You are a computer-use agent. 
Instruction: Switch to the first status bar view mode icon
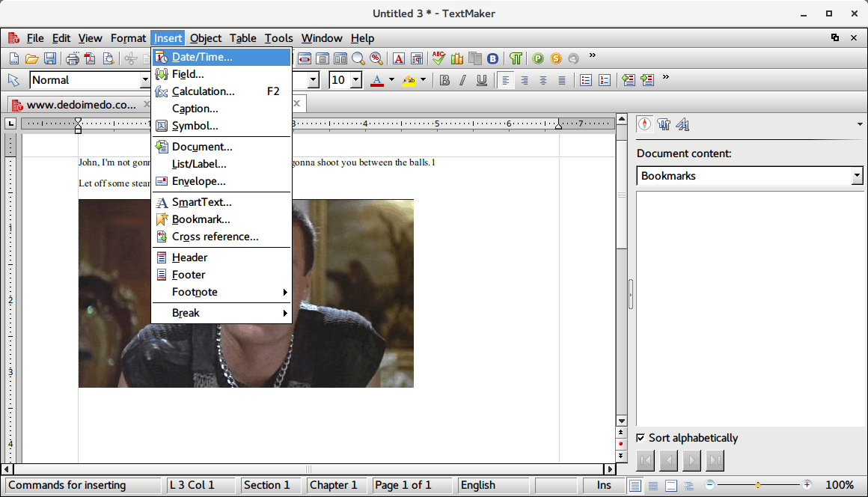(635, 485)
